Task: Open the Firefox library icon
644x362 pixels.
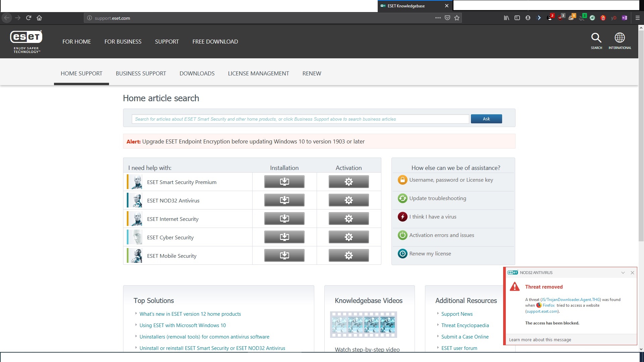Action: point(506,18)
